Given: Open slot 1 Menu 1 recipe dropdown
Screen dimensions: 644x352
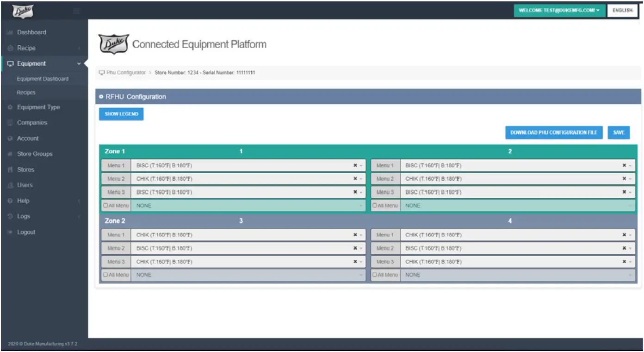Looking at the screenshot, I should pyautogui.click(x=249, y=165).
